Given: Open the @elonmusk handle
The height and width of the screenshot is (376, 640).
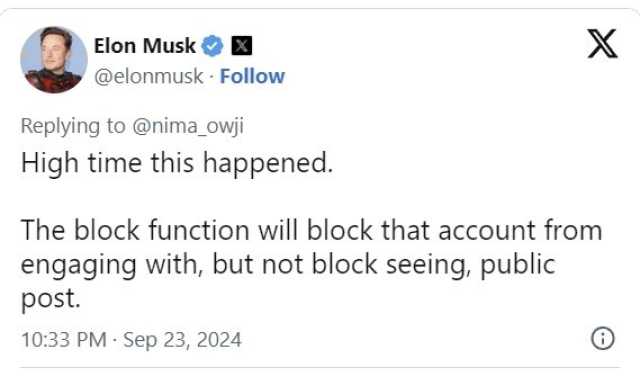Looking at the screenshot, I should (x=149, y=76).
